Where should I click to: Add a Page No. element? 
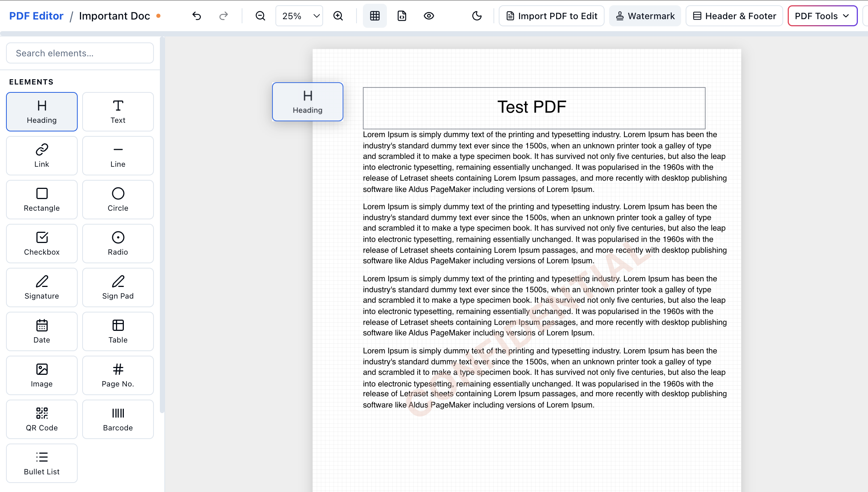tap(118, 375)
